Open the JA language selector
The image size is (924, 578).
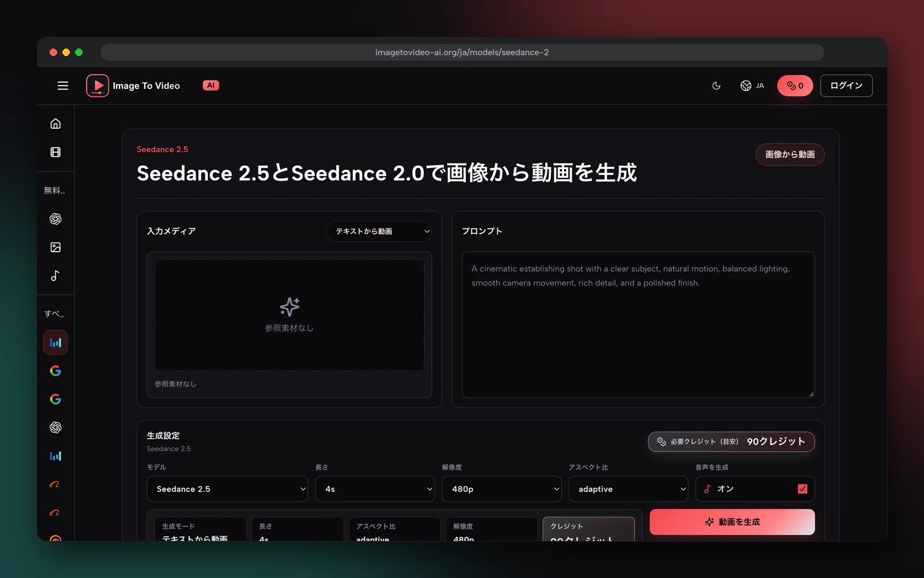coord(752,86)
